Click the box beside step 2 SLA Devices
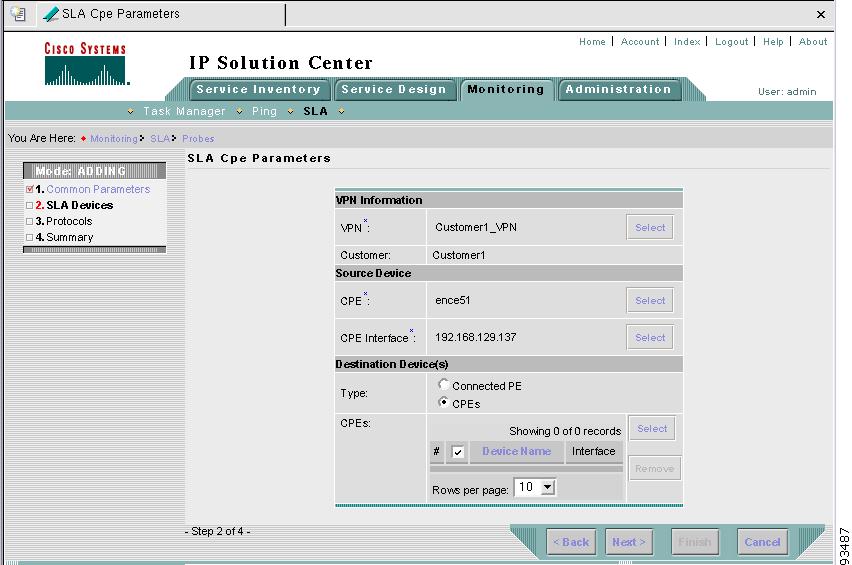Image resolution: width=852 pixels, height=565 pixels. point(30,205)
